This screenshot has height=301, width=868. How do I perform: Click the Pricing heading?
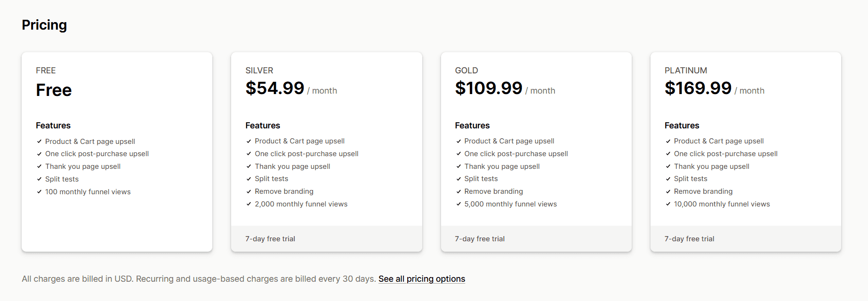(44, 25)
